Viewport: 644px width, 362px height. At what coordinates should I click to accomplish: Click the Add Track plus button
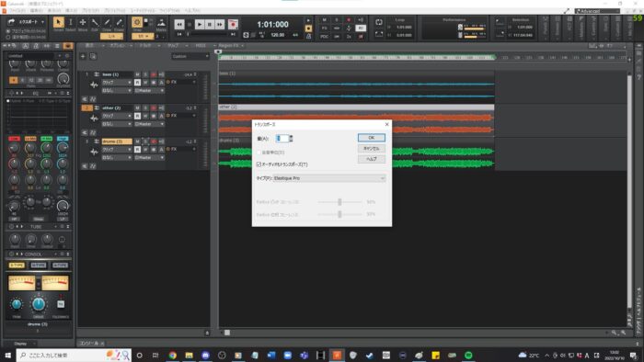83,56
